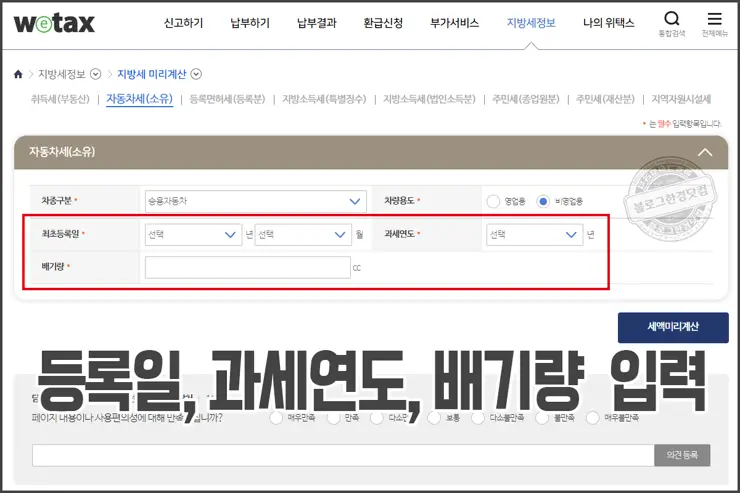Click the 의견 등록 button
The width and height of the screenshot is (740, 493).
pyautogui.click(x=682, y=455)
